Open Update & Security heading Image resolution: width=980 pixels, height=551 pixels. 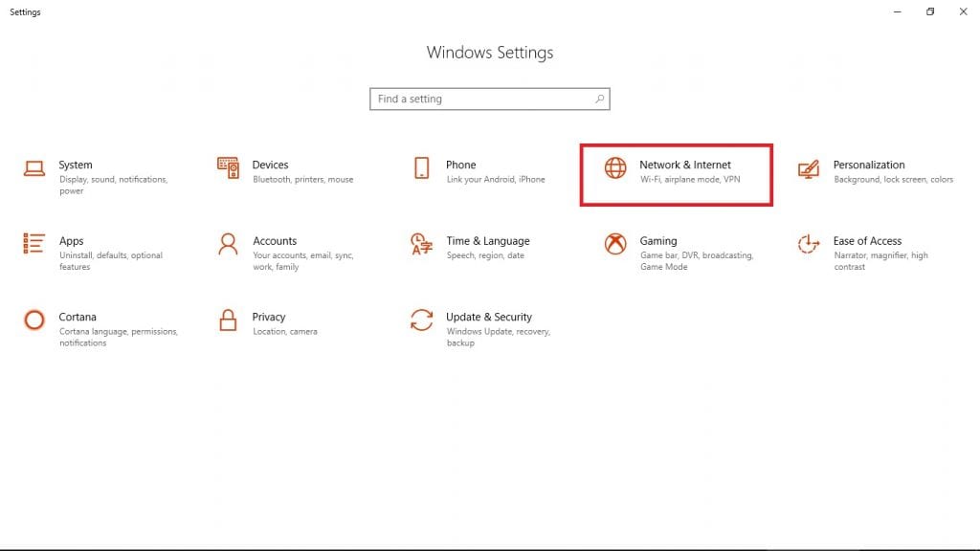489,318
